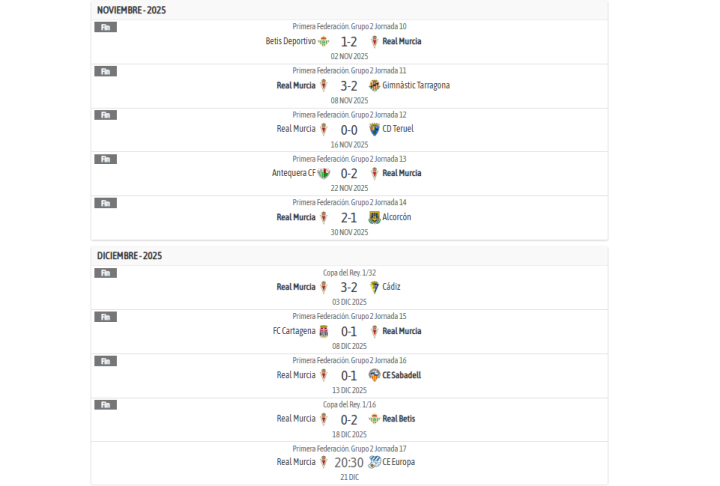Open the 3-2 score against Gimnàstic Tarragona
The image size is (720, 486).
point(349,85)
